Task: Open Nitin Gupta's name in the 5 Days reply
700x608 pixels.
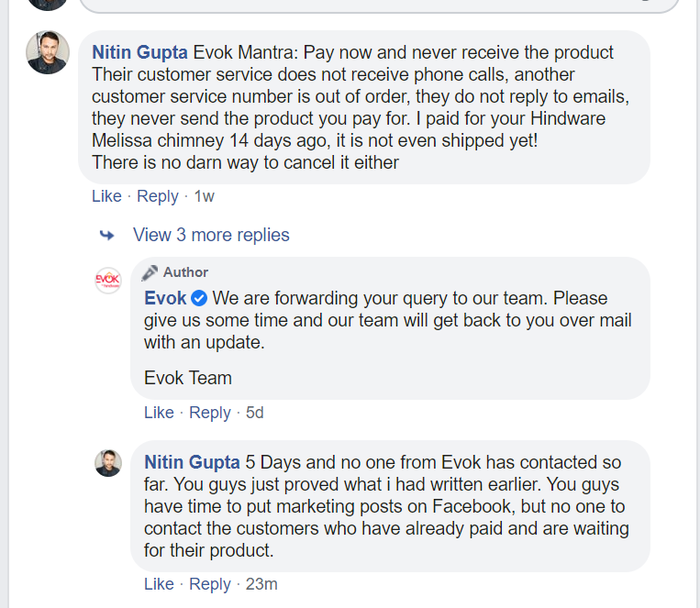Action: [x=193, y=462]
